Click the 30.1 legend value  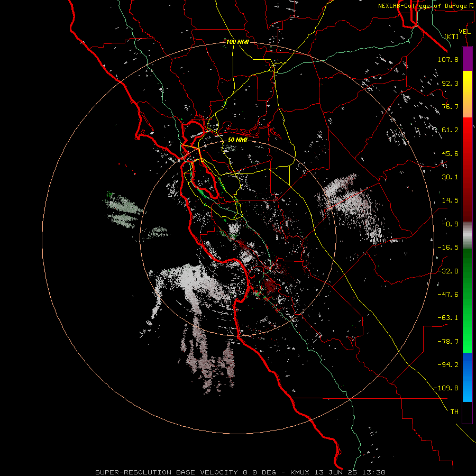pos(450,177)
